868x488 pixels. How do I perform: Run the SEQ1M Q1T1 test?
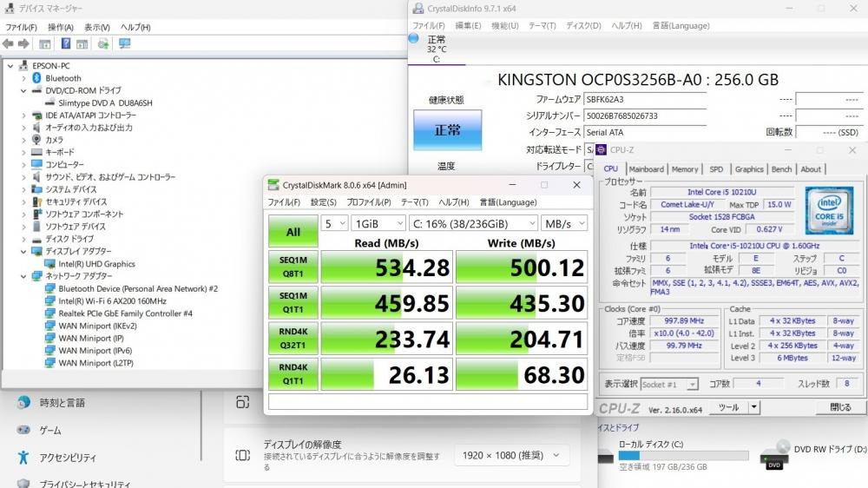click(x=293, y=302)
